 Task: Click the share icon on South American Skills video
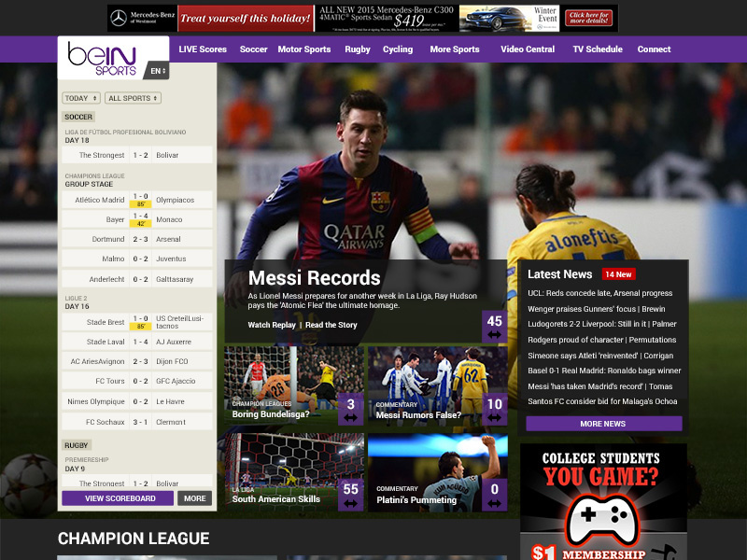[x=350, y=501]
